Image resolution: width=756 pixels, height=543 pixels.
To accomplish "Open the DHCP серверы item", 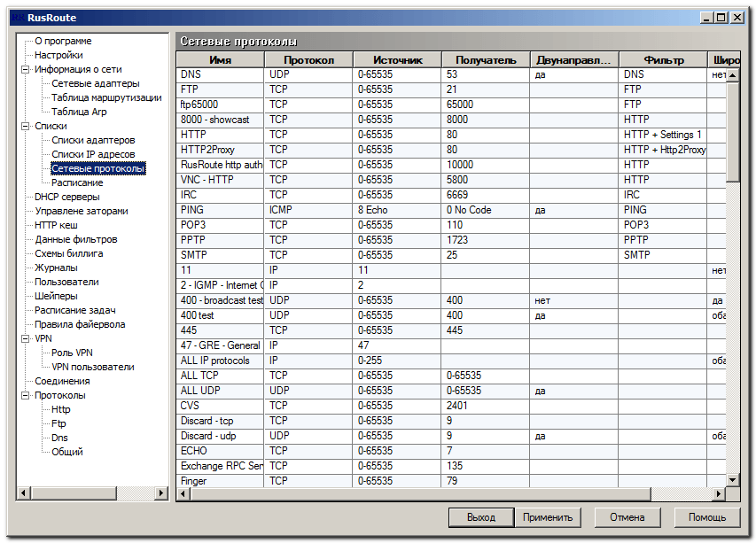I will 67,197.
